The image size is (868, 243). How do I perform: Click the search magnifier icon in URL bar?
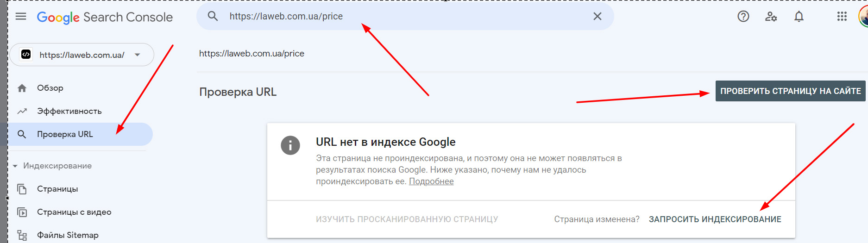tap(213, 16)
